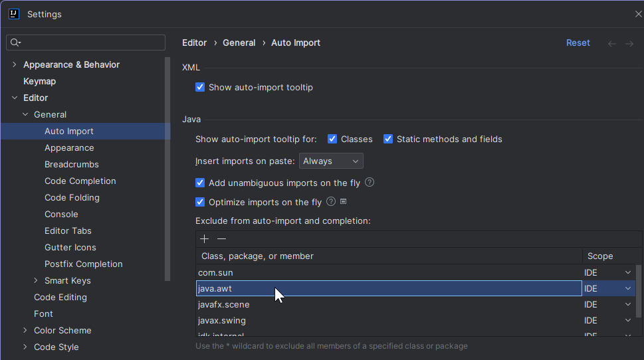Image resolution: width=644 pixels, height=360 pixels.
Task: Open Code Folding settings page
Action: [x=72, y=197]
